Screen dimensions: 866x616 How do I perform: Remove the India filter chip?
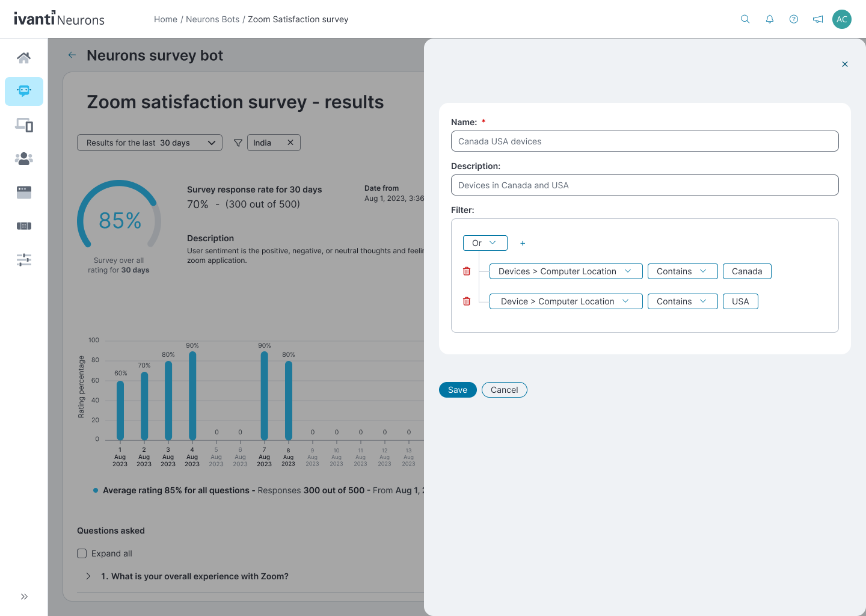click(x=290, y=143)
